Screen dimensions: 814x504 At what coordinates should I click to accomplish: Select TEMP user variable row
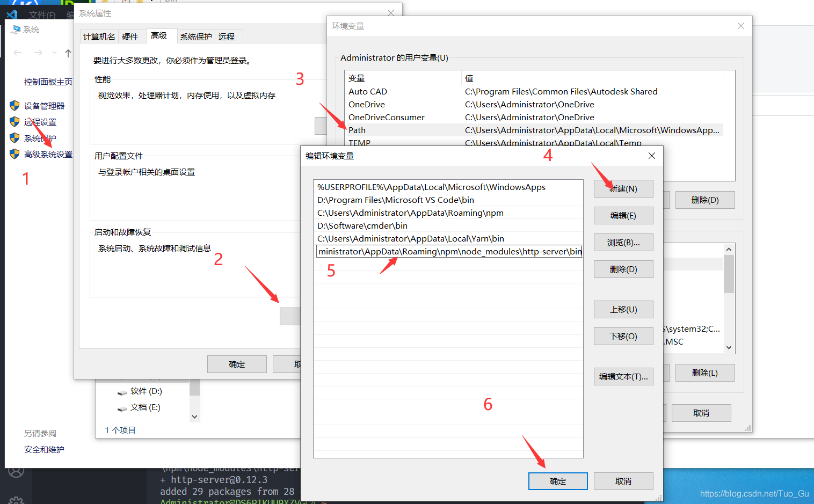(x=534, y=142)
